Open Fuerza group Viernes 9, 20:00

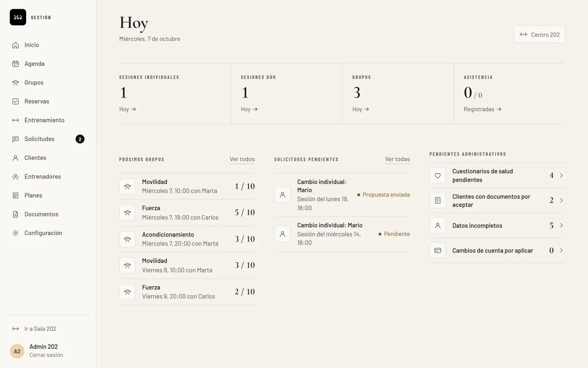click(x=187, y=292)
